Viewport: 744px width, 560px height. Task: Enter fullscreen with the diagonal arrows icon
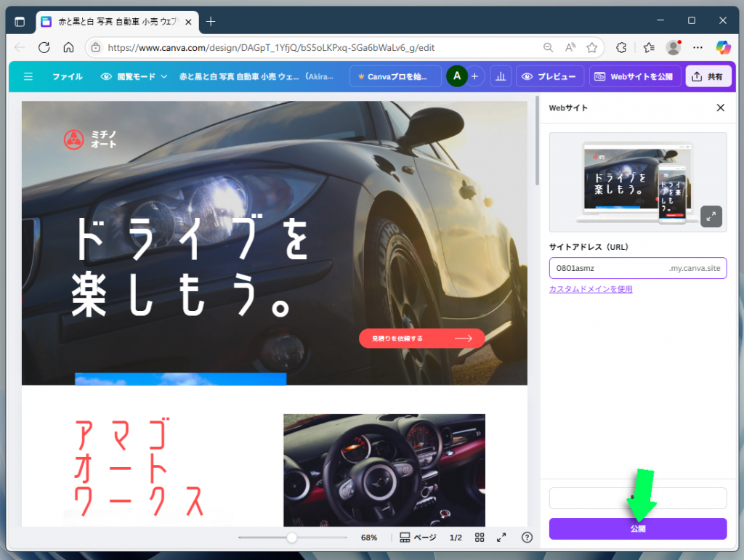501,537
